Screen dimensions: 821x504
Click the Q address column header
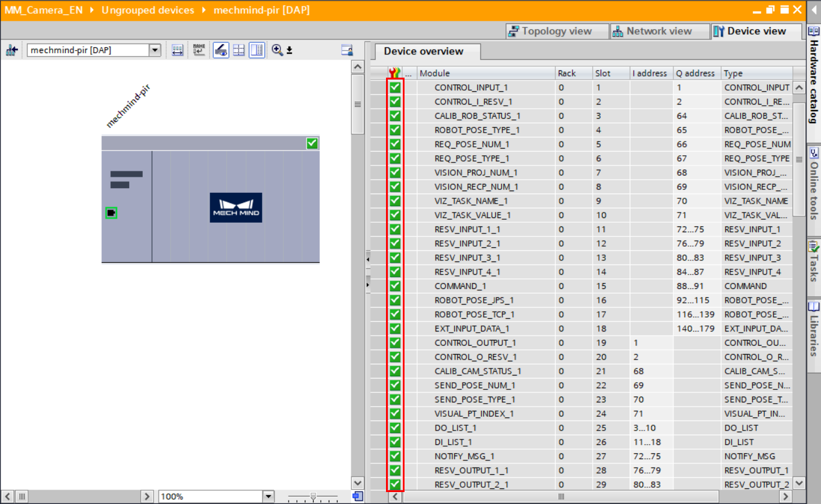point(695,73)
